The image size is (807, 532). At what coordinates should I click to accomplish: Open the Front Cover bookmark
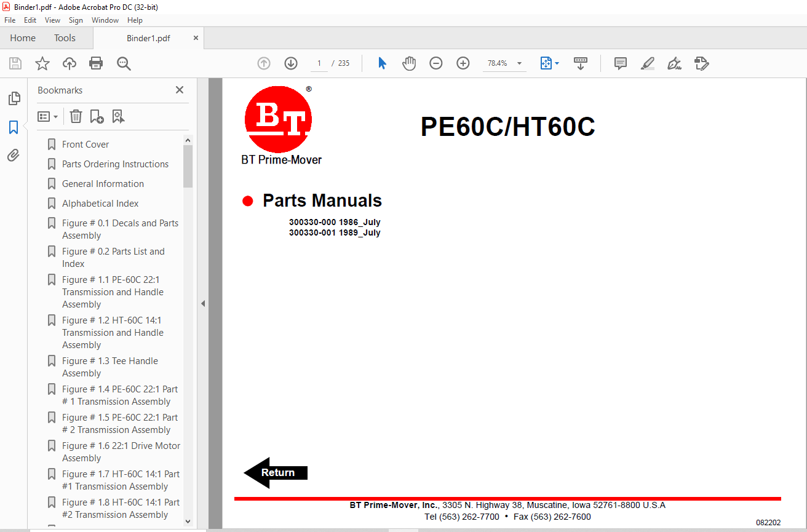(x=85, y=145)
